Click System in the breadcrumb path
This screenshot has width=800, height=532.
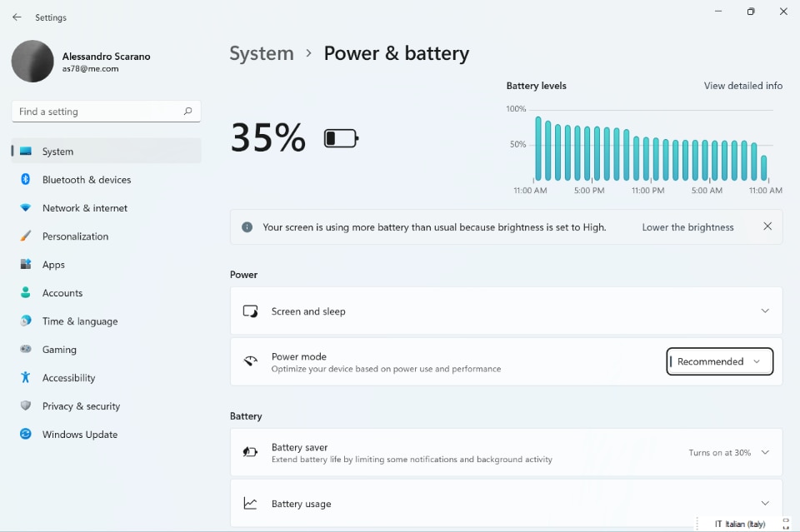point(262,53)
